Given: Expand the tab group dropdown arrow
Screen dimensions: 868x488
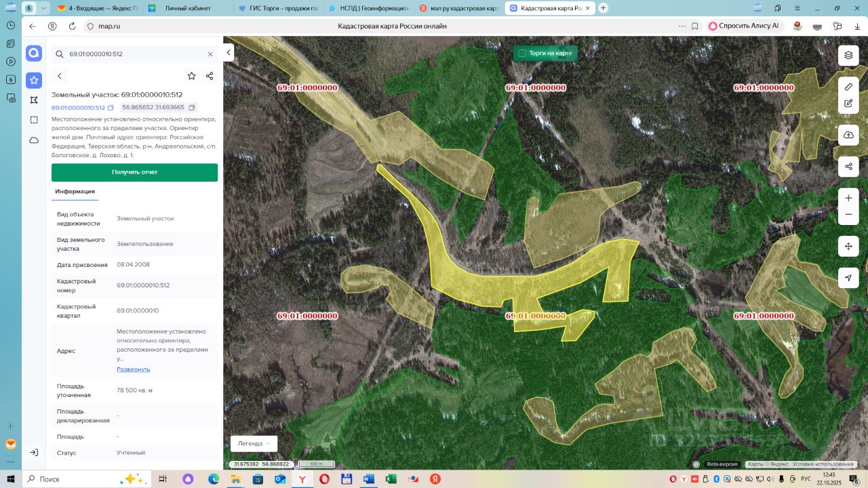Looking at the screenshot, I should tap(44, 8).
